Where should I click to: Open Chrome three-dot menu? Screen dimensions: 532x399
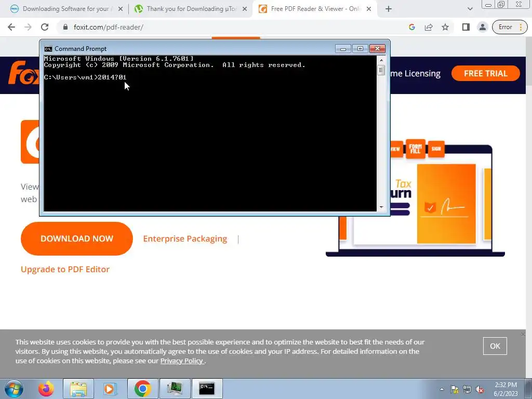click(x=521, y=27)
